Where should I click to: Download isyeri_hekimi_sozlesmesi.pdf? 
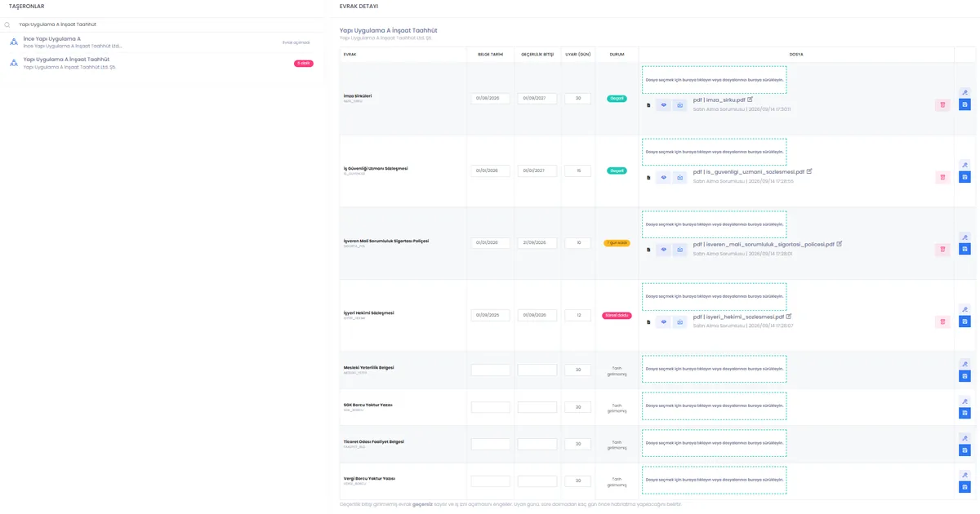click(x=679, y=322)
